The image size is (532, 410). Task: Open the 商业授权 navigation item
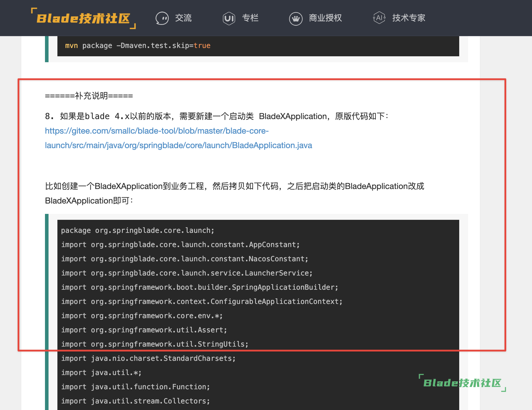coord(325,18)
